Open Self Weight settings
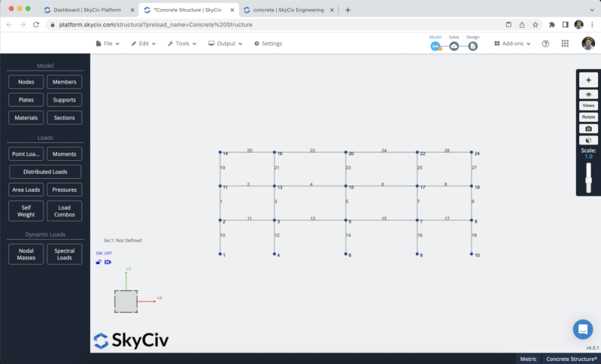 (x=26, y=211)
